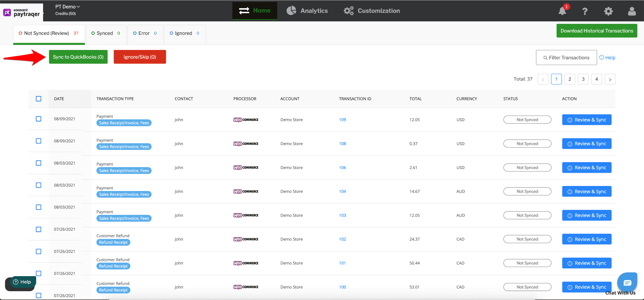Open transaction ID 101 link
644x300 pixels.
342,263
